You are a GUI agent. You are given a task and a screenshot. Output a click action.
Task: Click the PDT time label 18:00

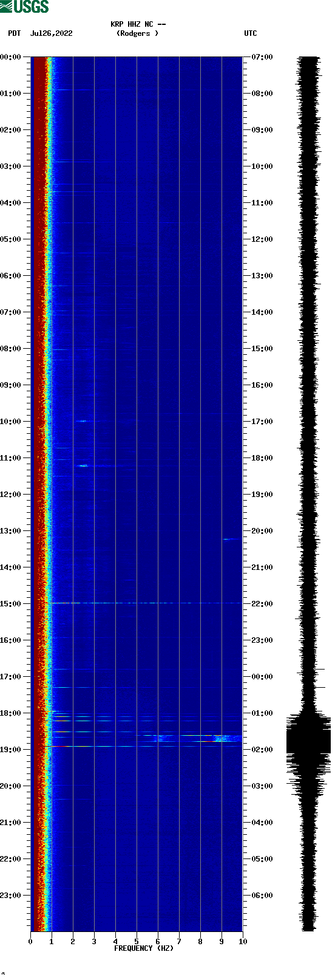click(x=11, y=713)
